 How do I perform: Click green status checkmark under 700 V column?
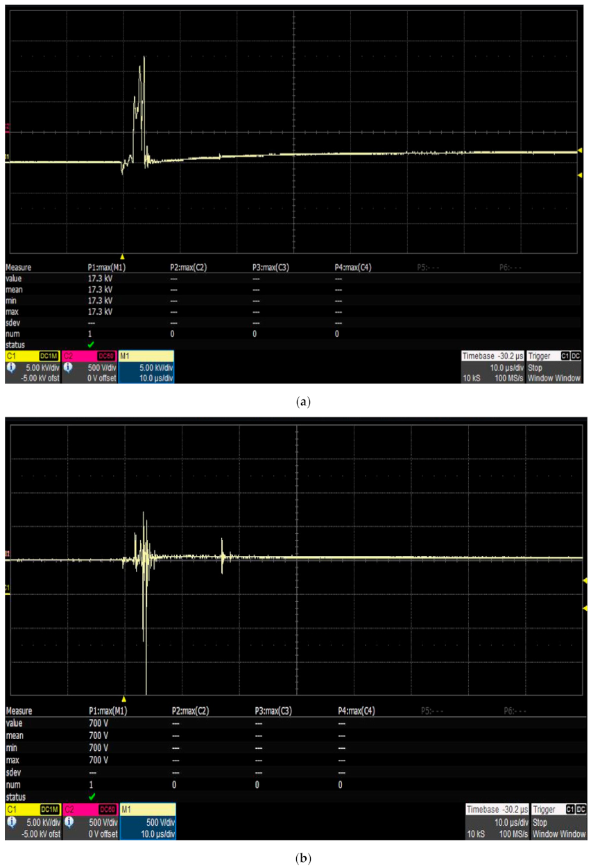click(x=91, y=797)
